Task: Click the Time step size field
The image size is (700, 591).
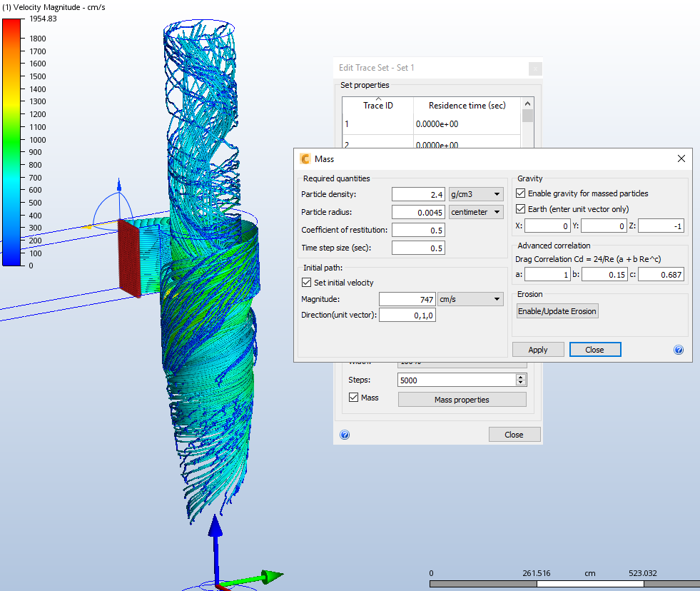Action: pos(418,248)
